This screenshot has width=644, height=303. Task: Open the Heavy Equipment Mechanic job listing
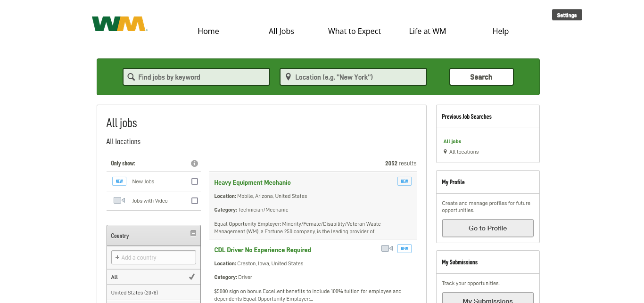pyautogui.click(x=252, y=182)
